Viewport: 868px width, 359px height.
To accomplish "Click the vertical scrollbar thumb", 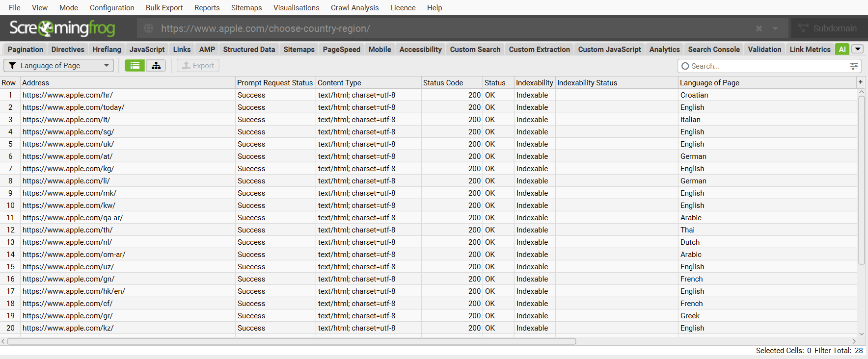I will [x=861, y=180].
